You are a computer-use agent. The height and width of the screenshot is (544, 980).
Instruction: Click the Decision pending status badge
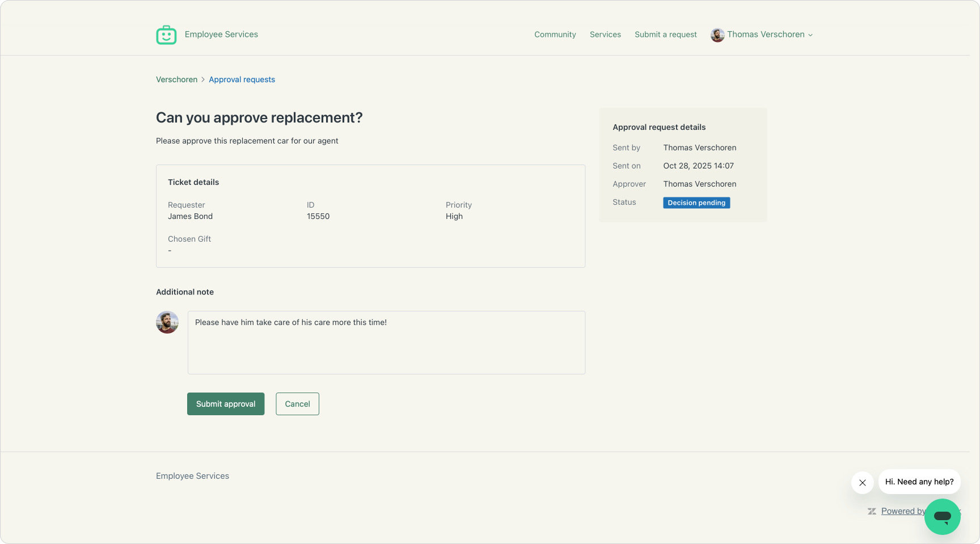point(696,203)
